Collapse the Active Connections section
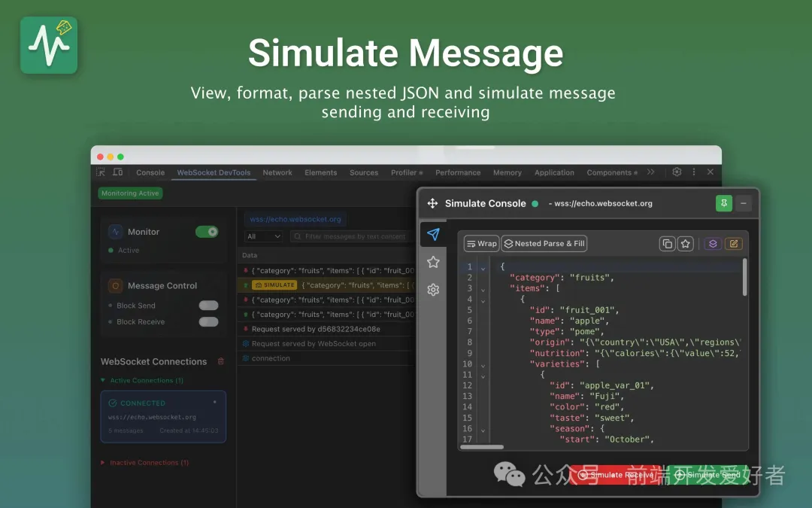This screenshot has width=812, height=508. point(103,381)
